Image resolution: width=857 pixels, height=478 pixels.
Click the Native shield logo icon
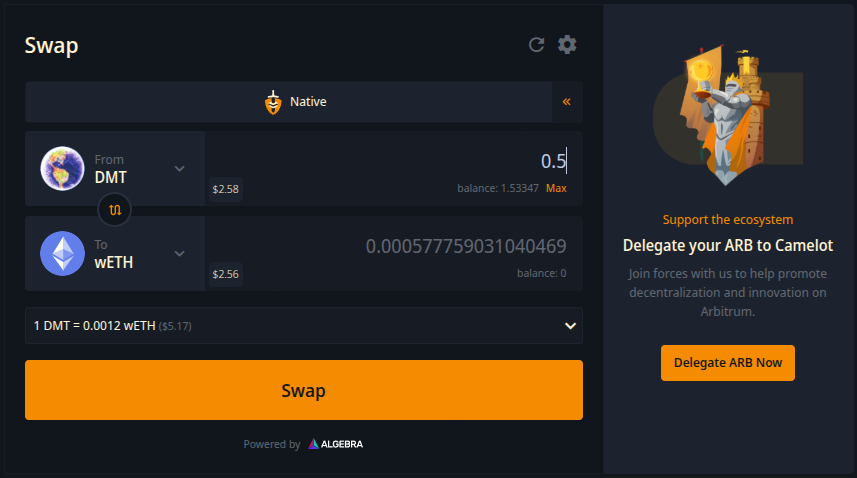[273, 102]
